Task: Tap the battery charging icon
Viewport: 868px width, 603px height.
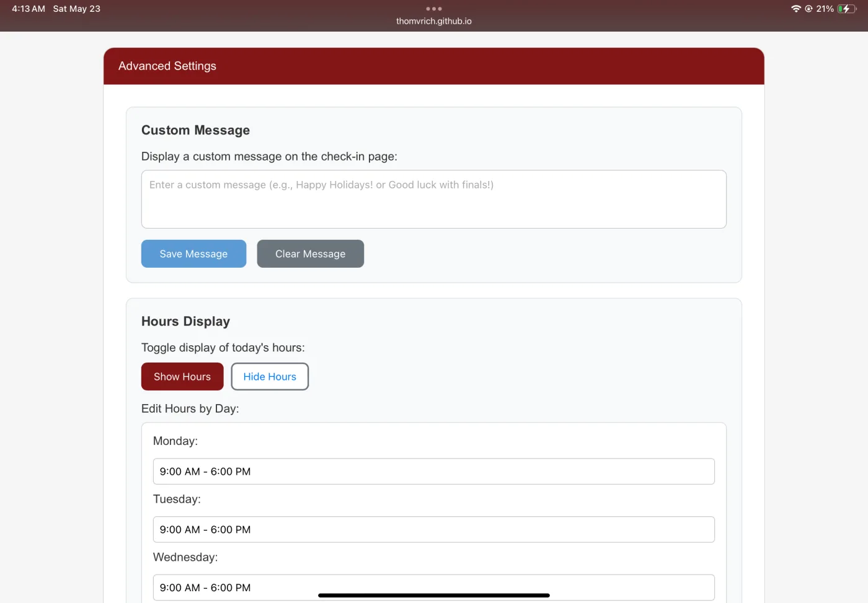Action: coord(847,9)
